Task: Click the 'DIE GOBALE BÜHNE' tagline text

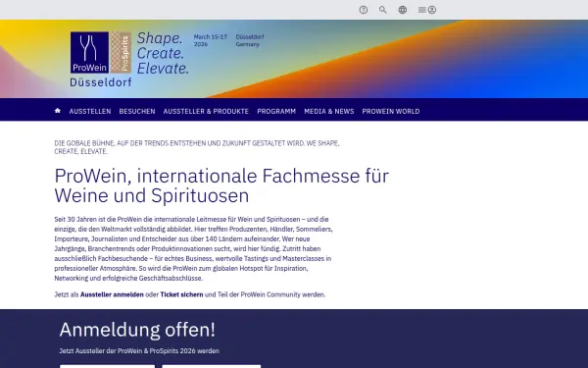Action: click(x=197, y=147)
